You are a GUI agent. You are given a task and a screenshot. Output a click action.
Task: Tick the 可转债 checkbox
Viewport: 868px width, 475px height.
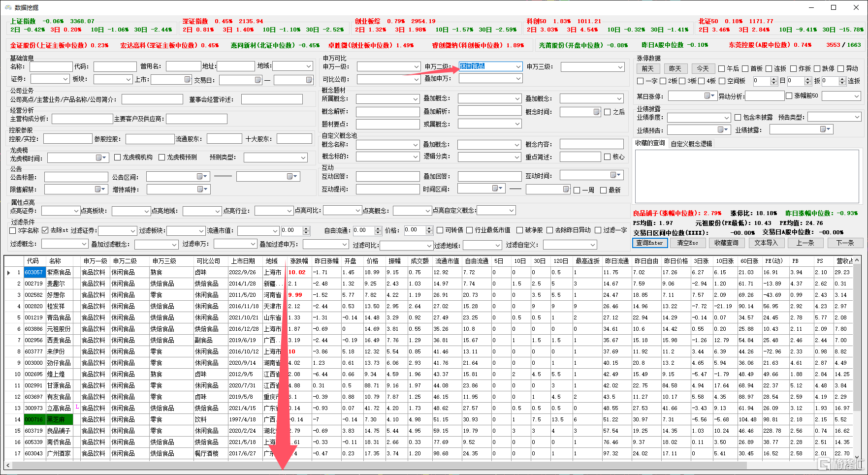pos(440,230)
